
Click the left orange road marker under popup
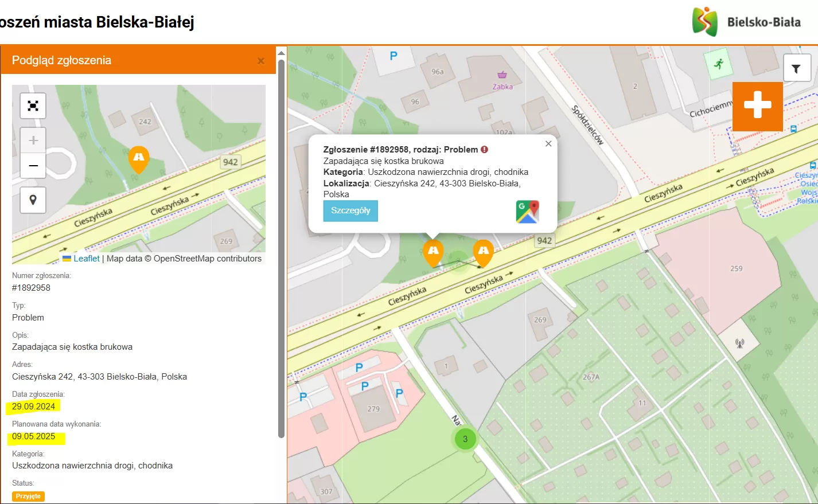(x=433, y=253)
